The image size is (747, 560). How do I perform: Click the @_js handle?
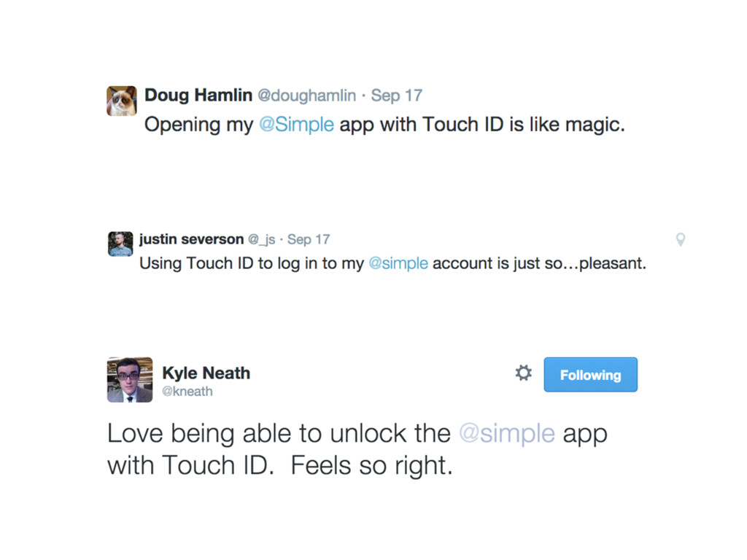point(262,239)
